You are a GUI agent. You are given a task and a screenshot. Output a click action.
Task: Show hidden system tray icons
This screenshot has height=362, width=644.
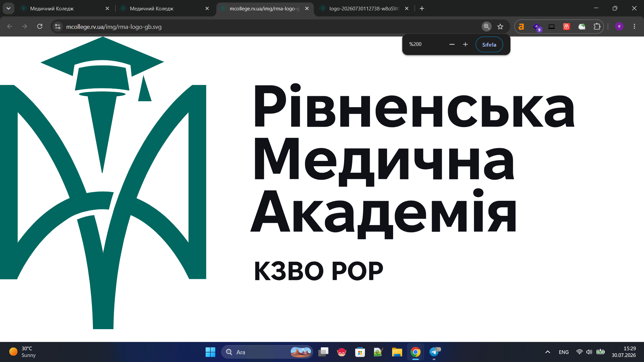point(547,352)
